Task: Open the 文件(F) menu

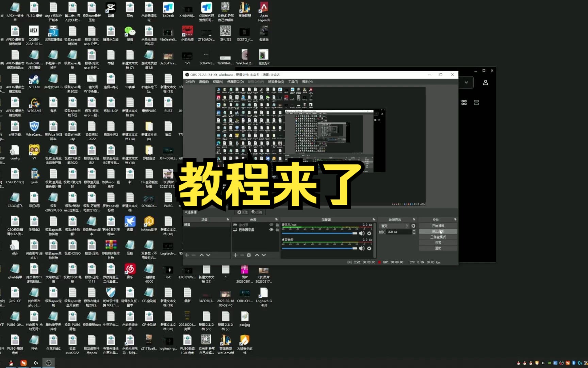Action: point(190,81)
